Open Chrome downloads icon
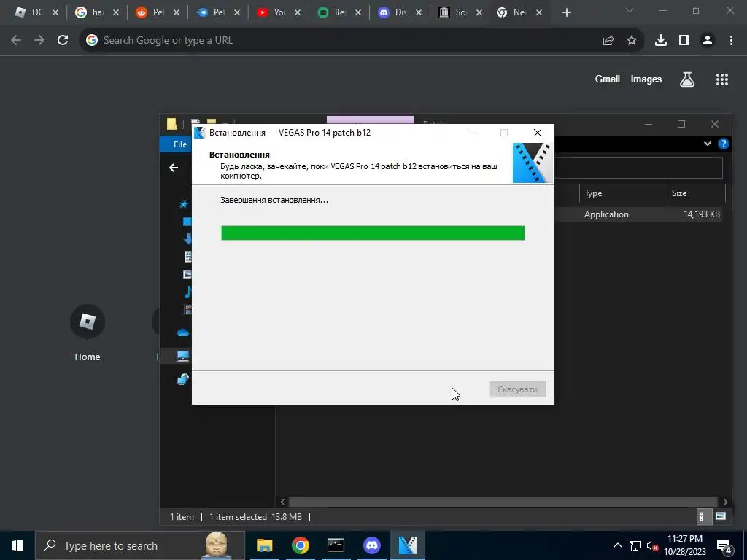This screenshot has width=747, height=560. point(661,41)
